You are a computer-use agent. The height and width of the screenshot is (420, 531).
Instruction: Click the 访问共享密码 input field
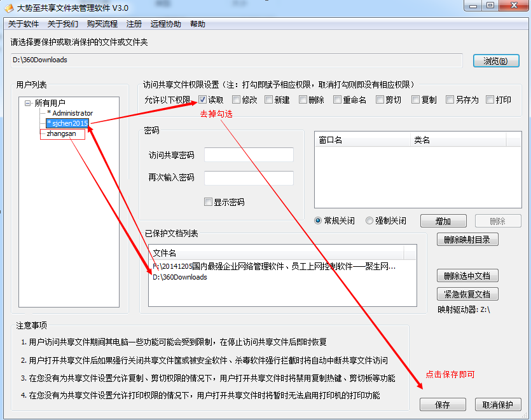pos(249,155)
